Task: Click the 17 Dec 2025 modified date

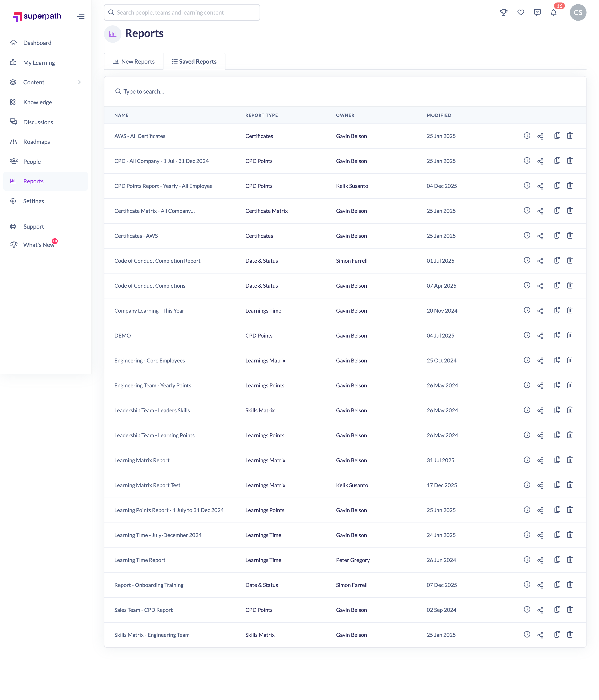Action: pos(442,485)
